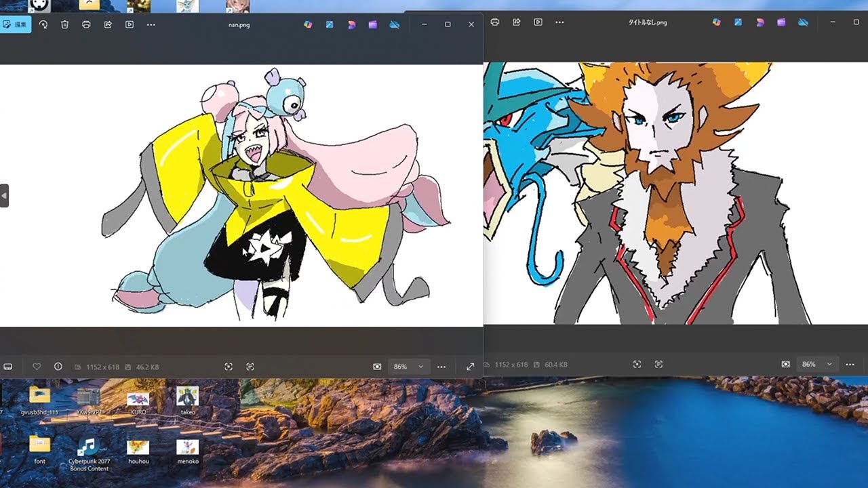
Task: Start slideshow in nan.png window
Action: click(x=130, y=24)
